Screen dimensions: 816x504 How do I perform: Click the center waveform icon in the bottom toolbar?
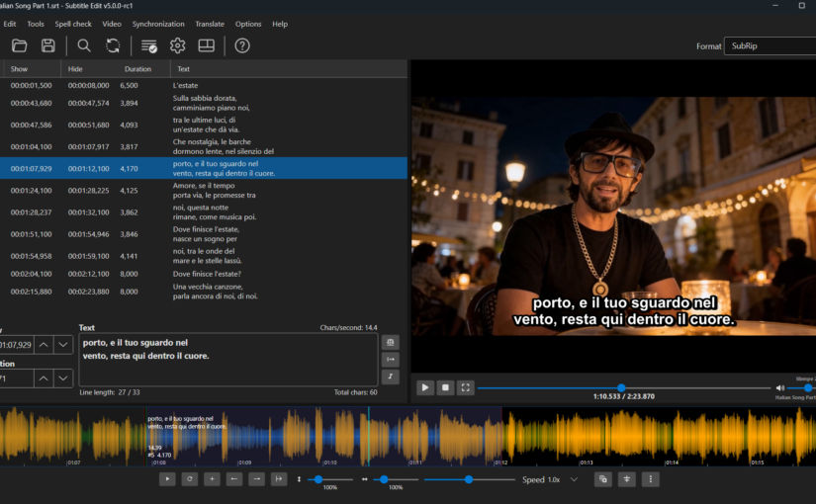626,479
